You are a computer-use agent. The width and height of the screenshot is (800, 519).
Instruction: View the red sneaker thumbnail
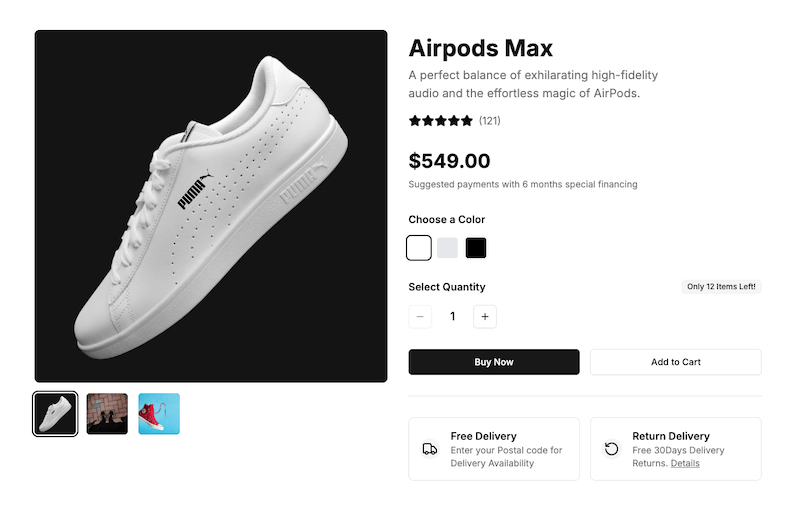pos(159,414)
